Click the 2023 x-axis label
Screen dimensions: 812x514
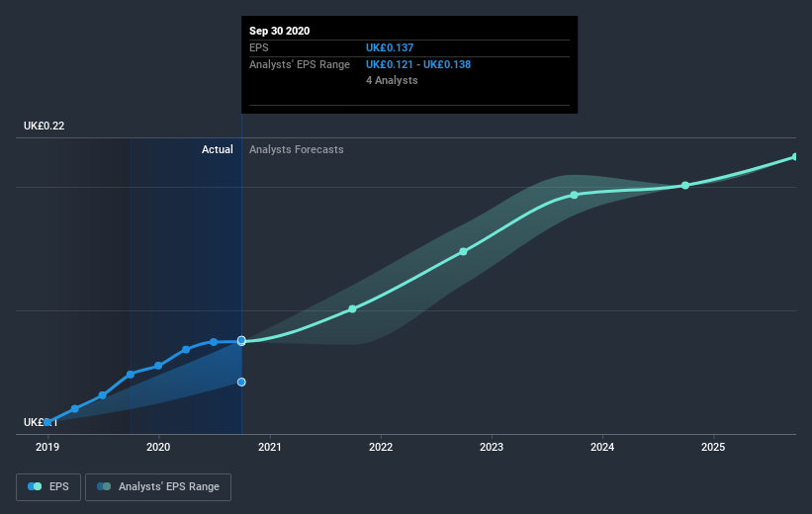click(x=492, y=447)
